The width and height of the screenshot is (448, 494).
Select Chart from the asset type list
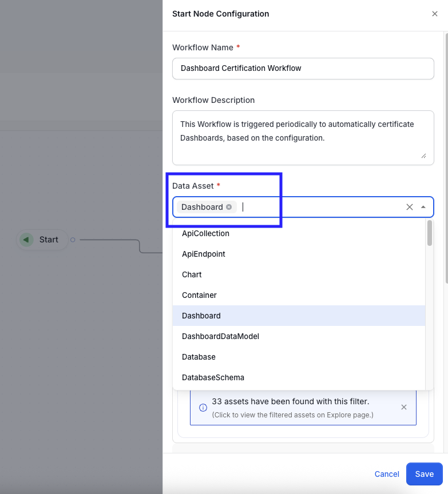point(192,274)
